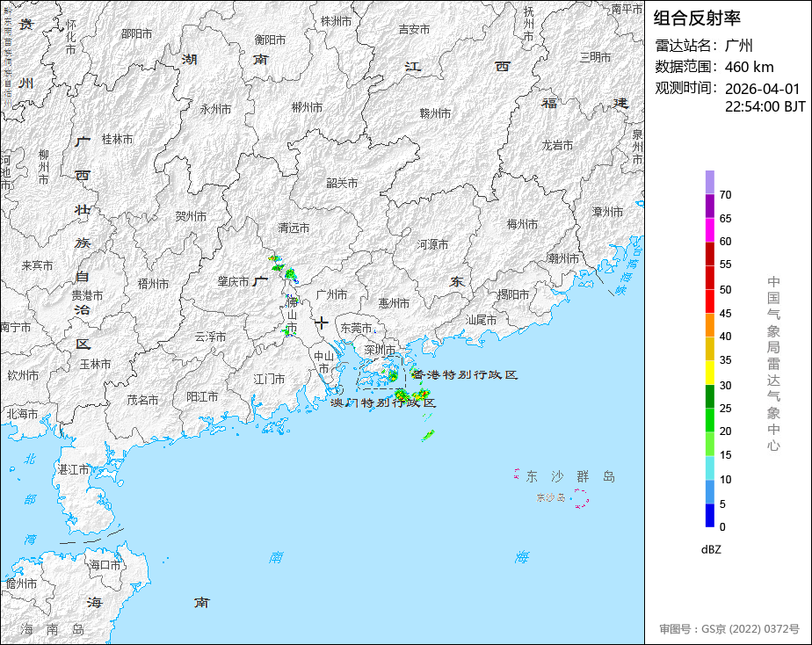The image size is (812, 645).
Task: Click the 北海市 city label
Action: click(22, 414)
